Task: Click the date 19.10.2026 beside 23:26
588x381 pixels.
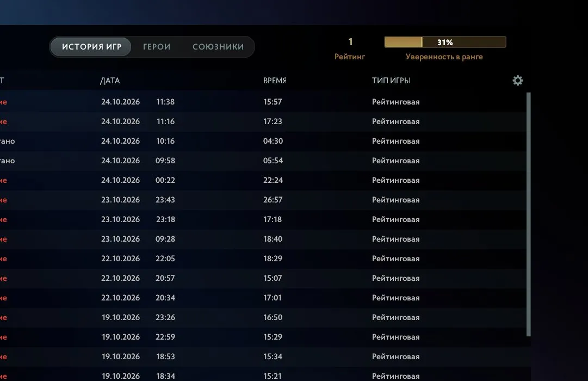Action: pyautogui.click(x=121, y=317)
